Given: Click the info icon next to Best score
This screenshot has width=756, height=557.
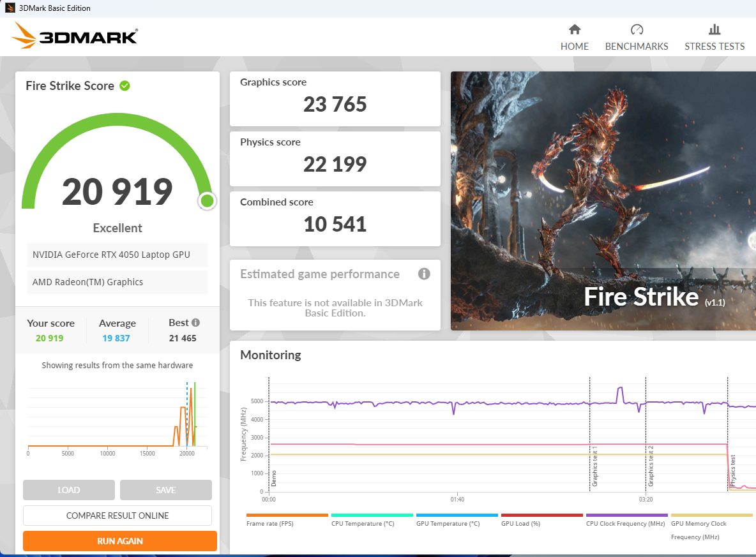Looking at the screenshot, I should click(195, 322).
